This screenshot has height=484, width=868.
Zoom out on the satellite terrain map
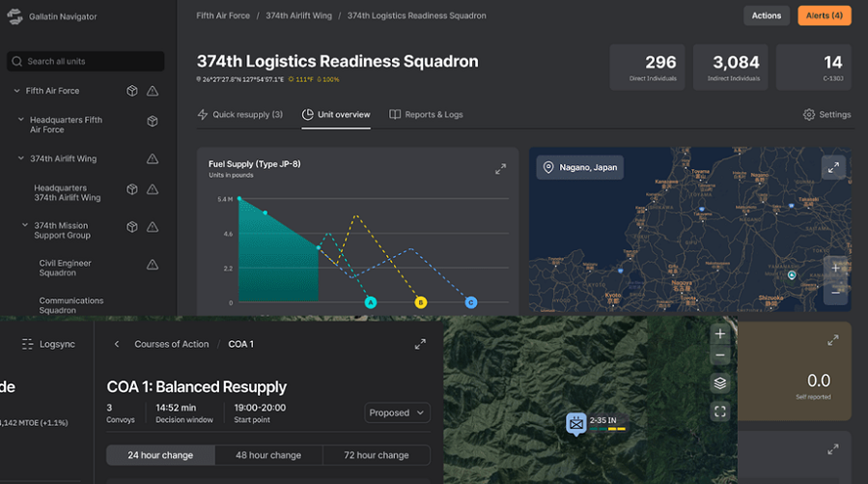(x=719, y=356)
